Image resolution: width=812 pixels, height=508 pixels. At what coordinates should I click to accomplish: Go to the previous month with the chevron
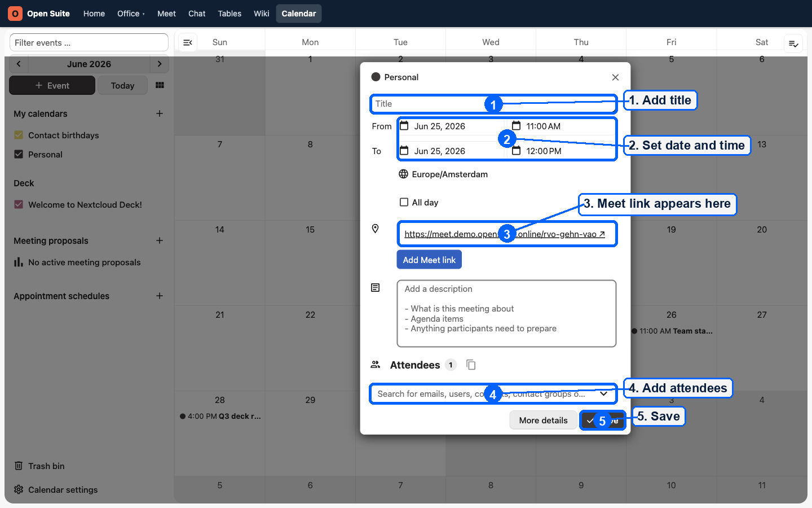point(19,64)
